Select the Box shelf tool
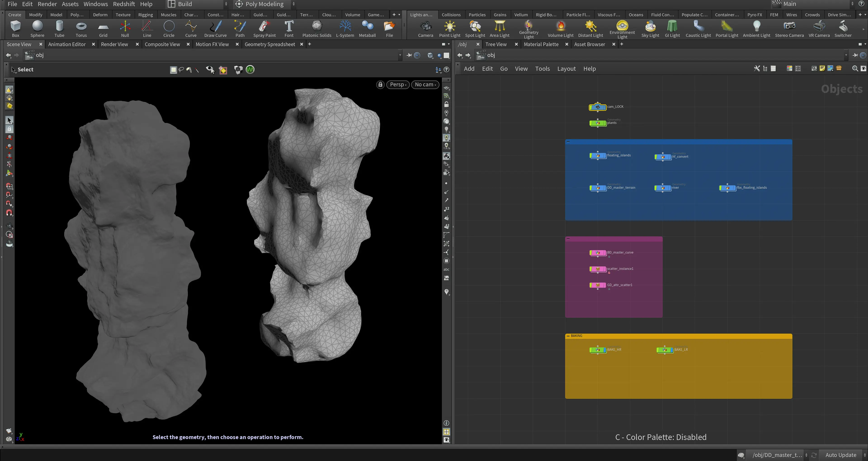Screen dimensions: 868x461 coord(16,29)
